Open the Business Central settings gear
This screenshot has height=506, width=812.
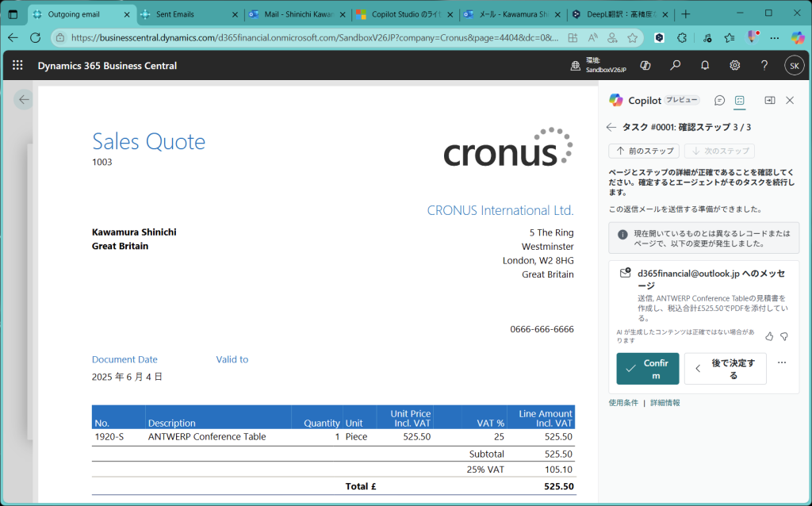click(735, 65)
